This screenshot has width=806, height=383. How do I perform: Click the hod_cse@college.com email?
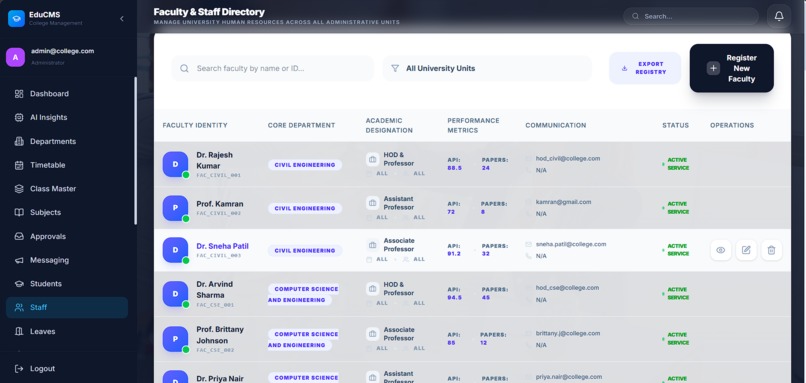click(x=567, y=288)
